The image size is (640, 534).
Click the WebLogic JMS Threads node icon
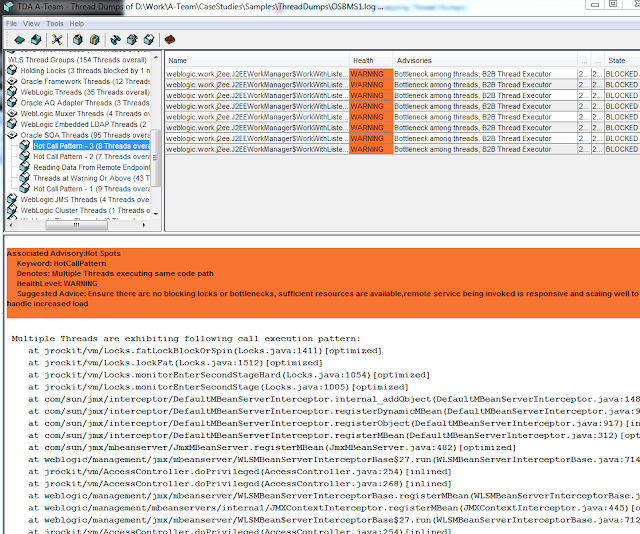click(x=12, y=199)
